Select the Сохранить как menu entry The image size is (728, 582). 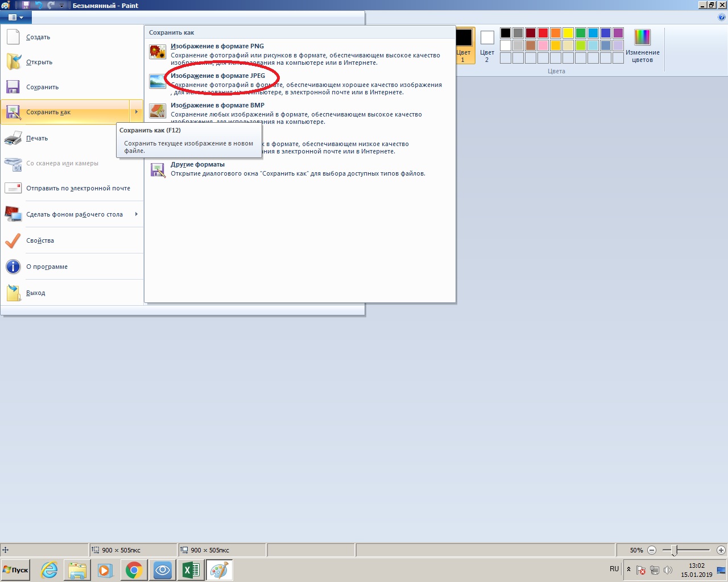[65, 112]
